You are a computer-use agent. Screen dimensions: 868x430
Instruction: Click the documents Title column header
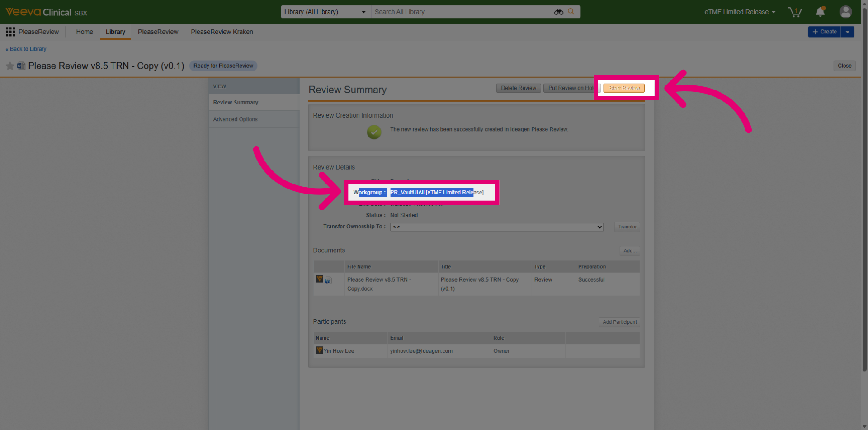[485, 267]
